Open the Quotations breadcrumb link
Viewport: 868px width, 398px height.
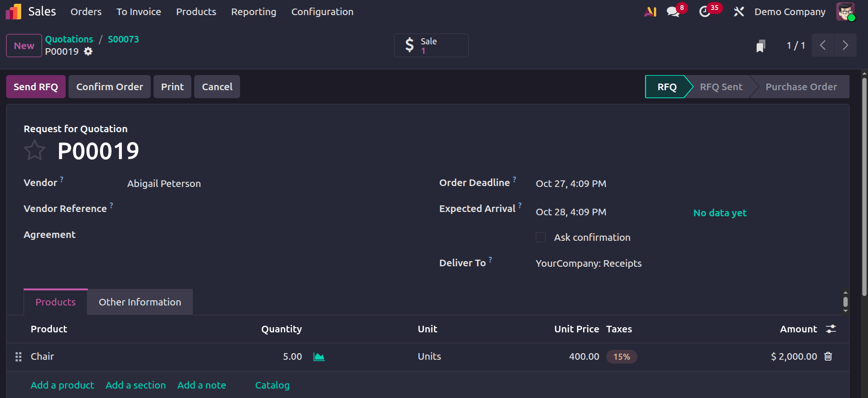pyautogui.click(x=69, y=39)
